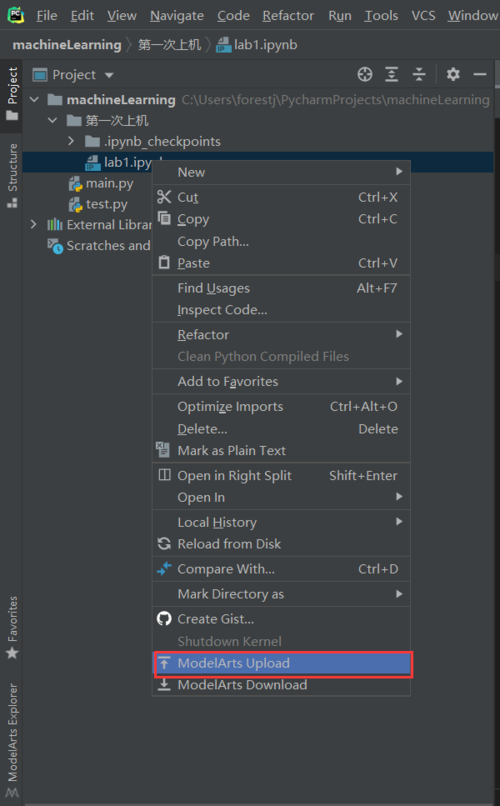Select Scratches and Consoles tree row
Screen dimensions: 500x806
(x=108, y=246)
